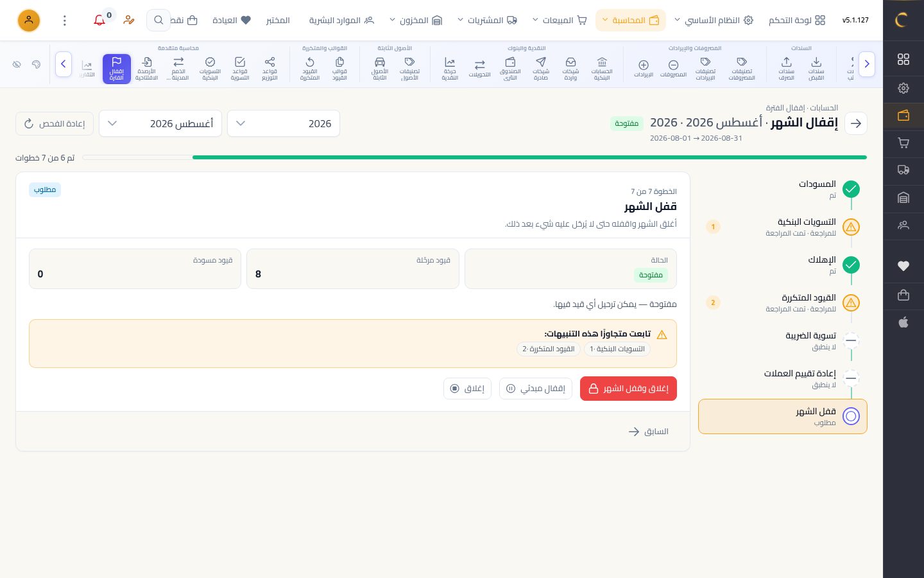Click إغلاق وقفل الشهر red button
The height and width of the screenshot is (578, 924).
click(x=628, y=389)
